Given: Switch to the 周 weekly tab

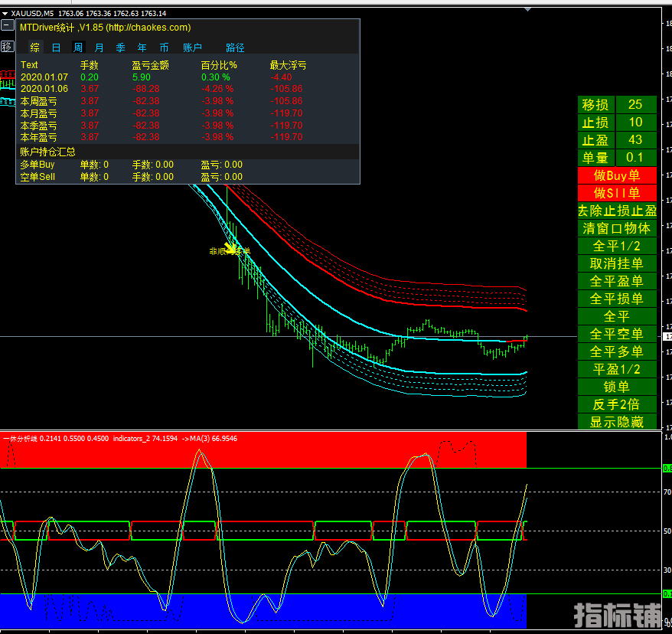Looking at the screenshot, I should 78,47.
